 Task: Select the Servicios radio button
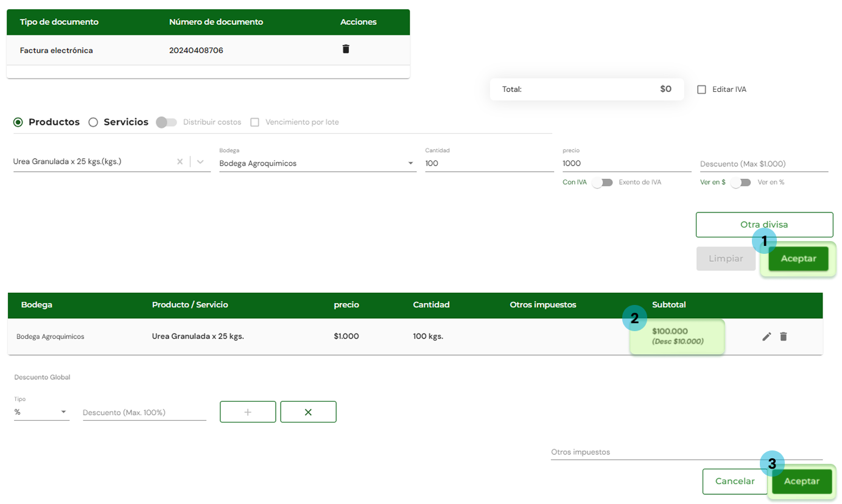tap(93, 122)
